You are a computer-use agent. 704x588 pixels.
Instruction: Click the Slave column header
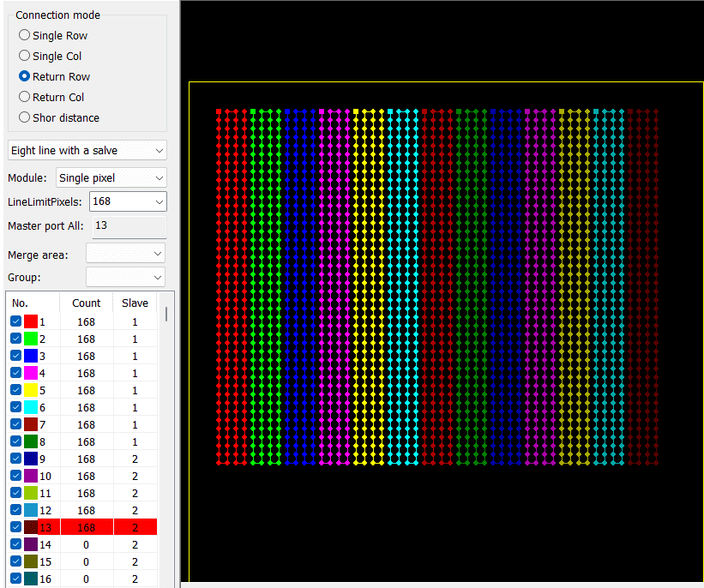[x=135, y=303]
